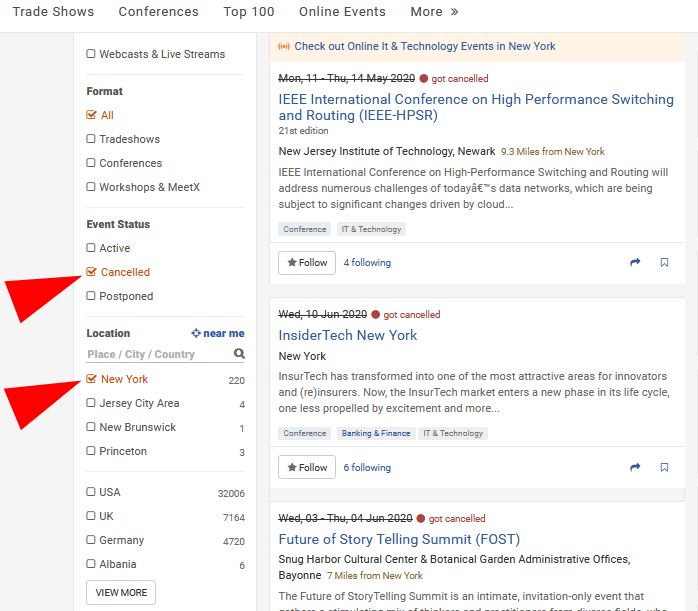Screen dimensions: 698x611
Task: View the 6 following list
Action: pos(367,467)
